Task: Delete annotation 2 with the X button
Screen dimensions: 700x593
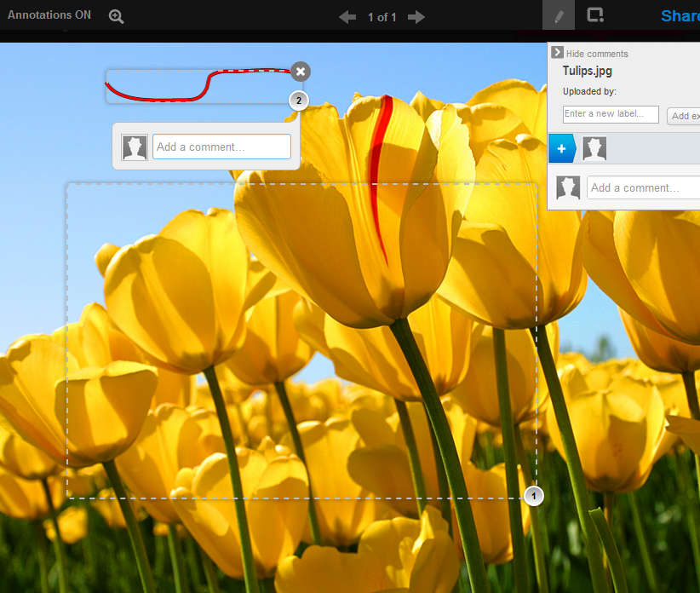Action: pyautogui.click(x=301, y=72)
